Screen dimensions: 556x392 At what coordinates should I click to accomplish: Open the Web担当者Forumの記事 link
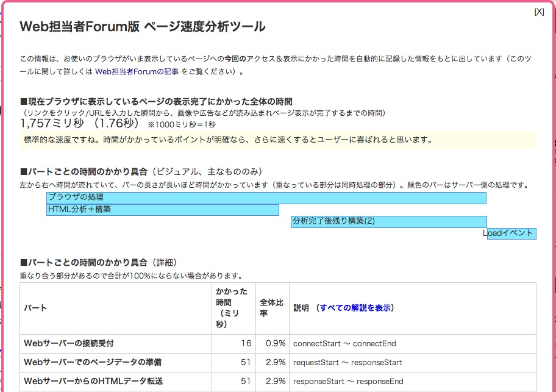click(x=137, y=71)
